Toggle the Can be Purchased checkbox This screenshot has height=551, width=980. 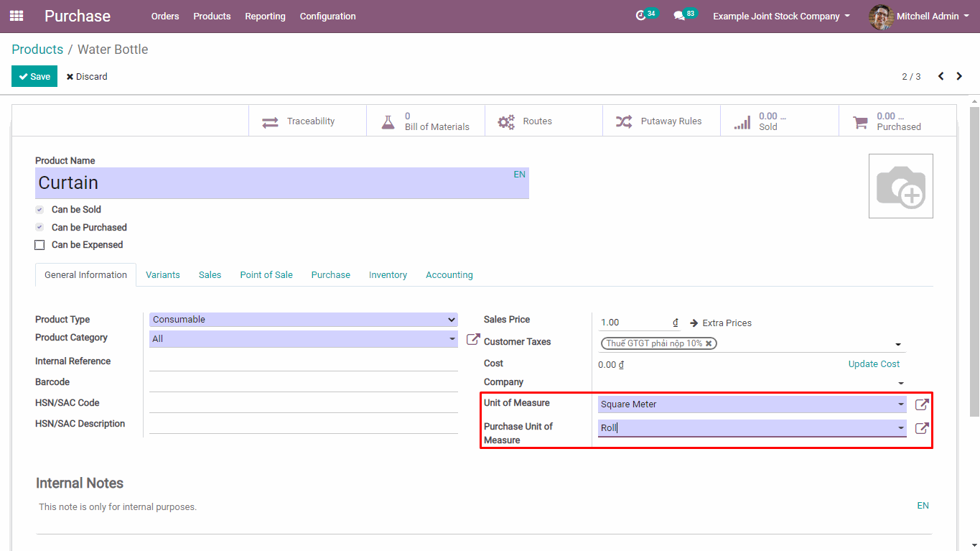coord(40,228)
